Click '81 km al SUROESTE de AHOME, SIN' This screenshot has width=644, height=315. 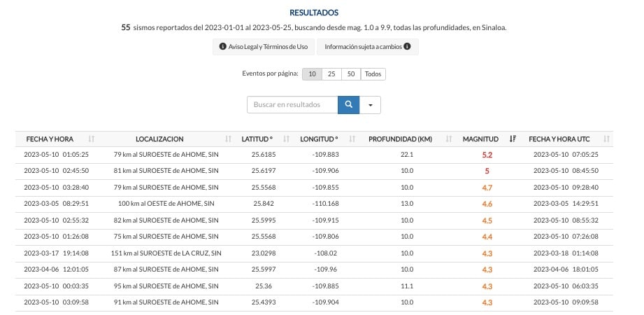(166, 171)
